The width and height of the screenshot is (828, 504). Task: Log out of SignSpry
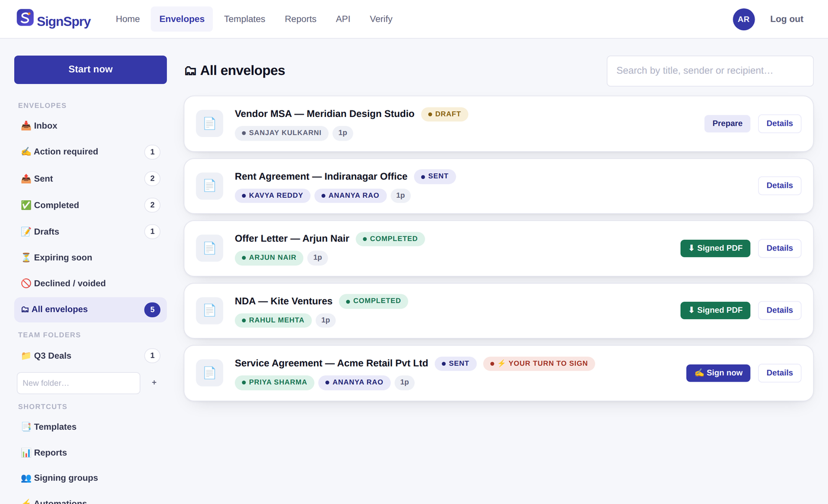coord(787,19)
